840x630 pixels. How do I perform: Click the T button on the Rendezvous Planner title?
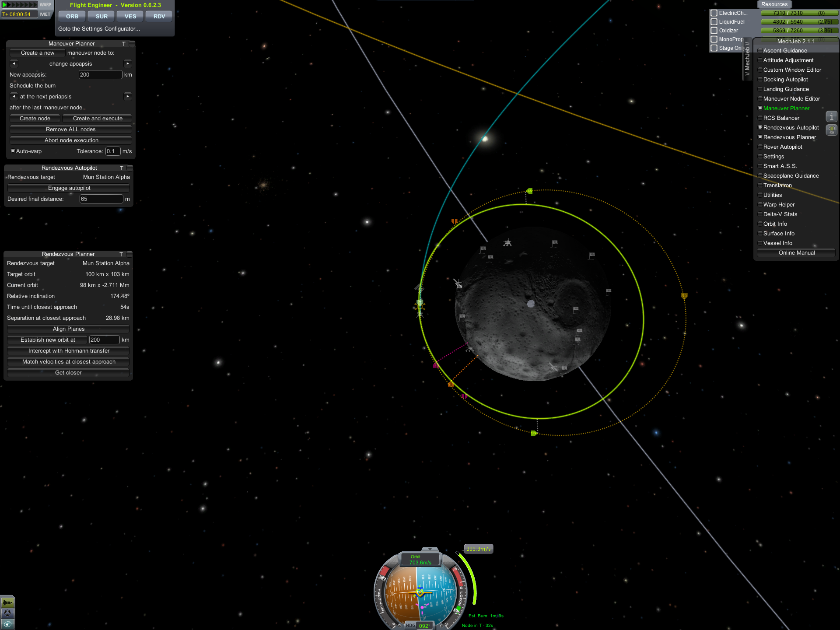pyautogui.click(x=121, y=254)
